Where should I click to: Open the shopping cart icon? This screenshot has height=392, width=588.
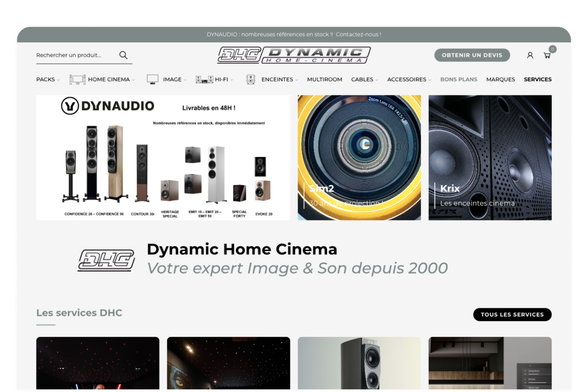pos(547,56)
